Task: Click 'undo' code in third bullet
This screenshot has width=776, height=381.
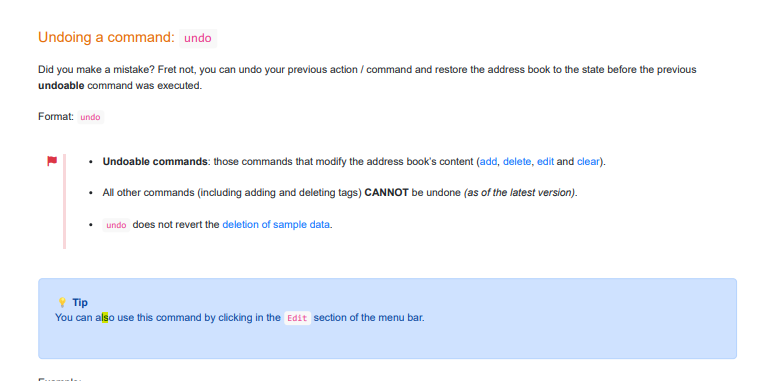Action: click(x=116, y=225)
